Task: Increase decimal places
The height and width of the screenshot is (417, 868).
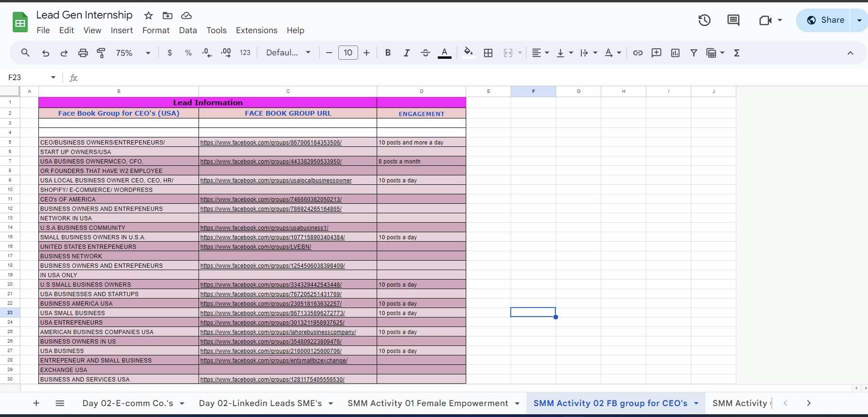Action: 226,53
